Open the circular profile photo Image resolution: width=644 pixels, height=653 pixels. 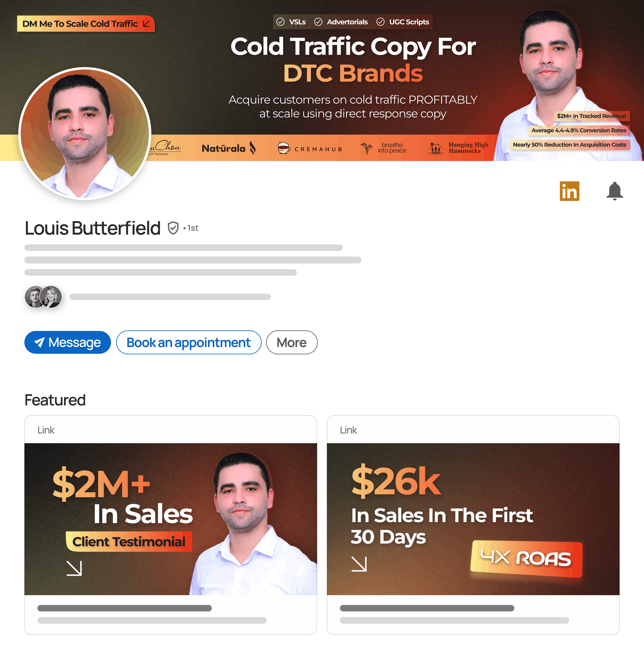coord(85,133)
